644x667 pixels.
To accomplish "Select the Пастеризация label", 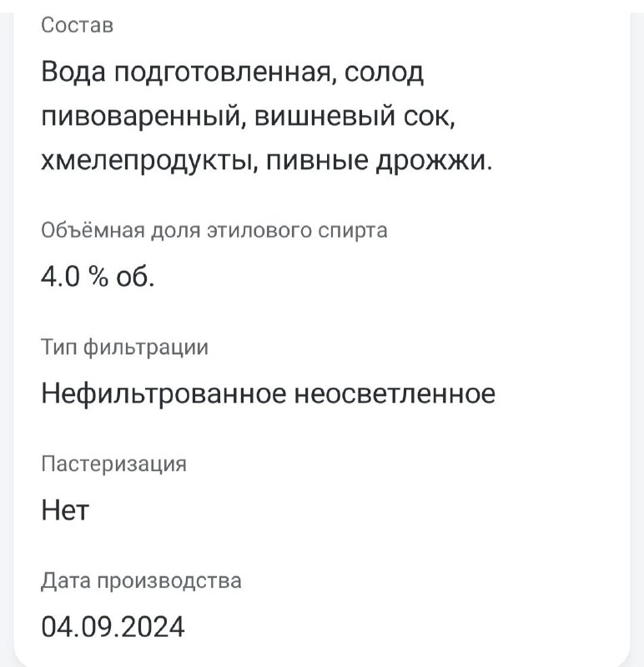I will click(113, 464).
